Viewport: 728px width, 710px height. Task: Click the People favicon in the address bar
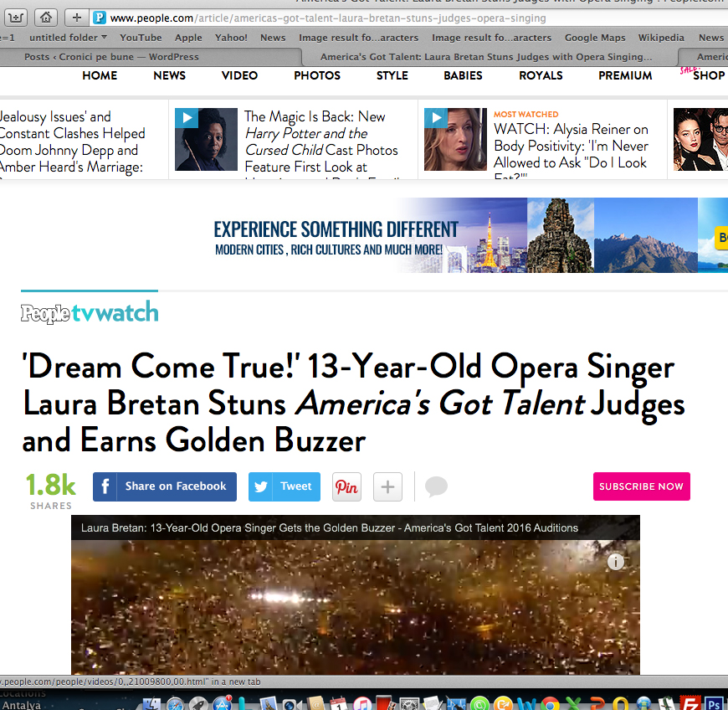100,18
